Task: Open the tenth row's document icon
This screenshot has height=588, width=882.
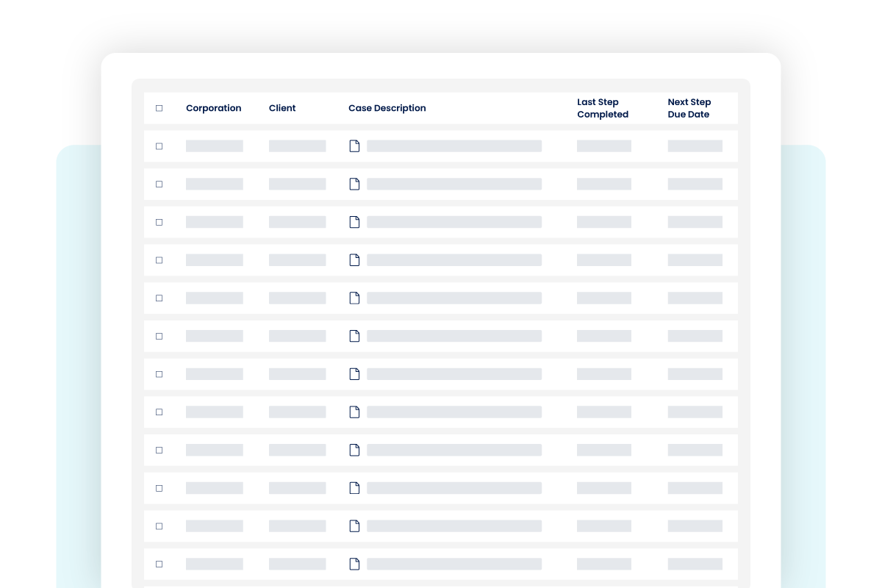Action: tap(354, 488)
